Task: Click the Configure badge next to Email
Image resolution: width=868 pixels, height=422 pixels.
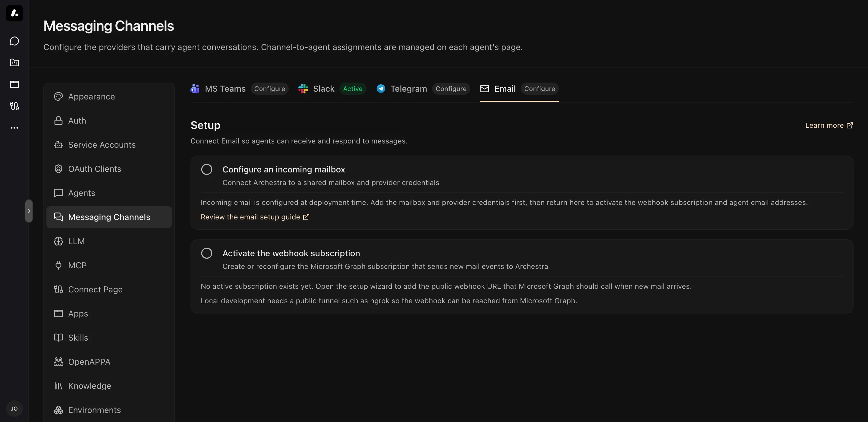Action: pyautogui.click(x=539, y=89)
